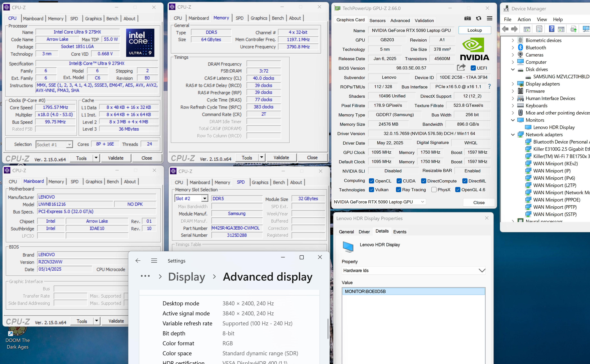Click the GPU-Z refresh icon
The height and width of the screenshot is (364, 590).
click(479, 18)
